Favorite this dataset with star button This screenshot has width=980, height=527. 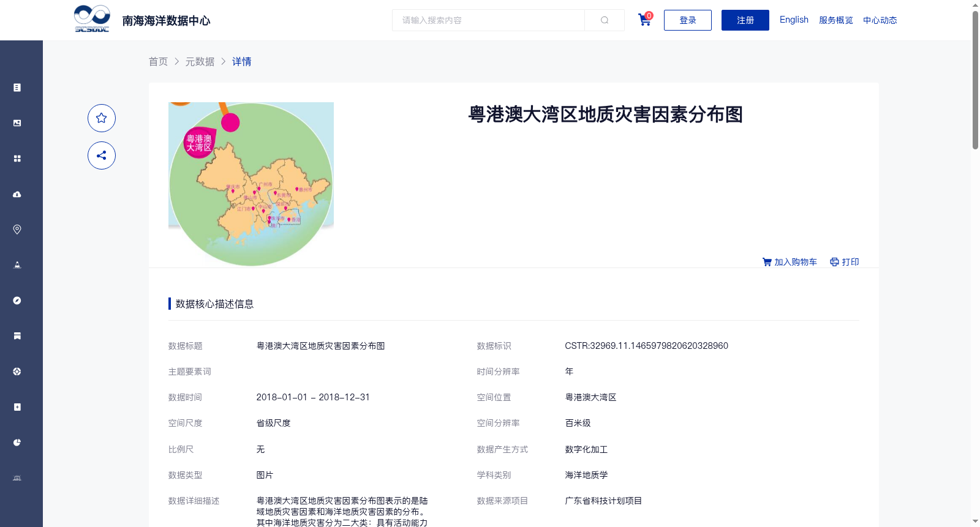(x=102, y=118)
